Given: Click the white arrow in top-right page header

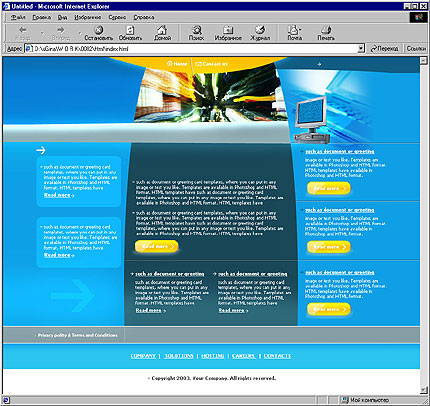Looking at the screenshot, I should tap(319, 64).
